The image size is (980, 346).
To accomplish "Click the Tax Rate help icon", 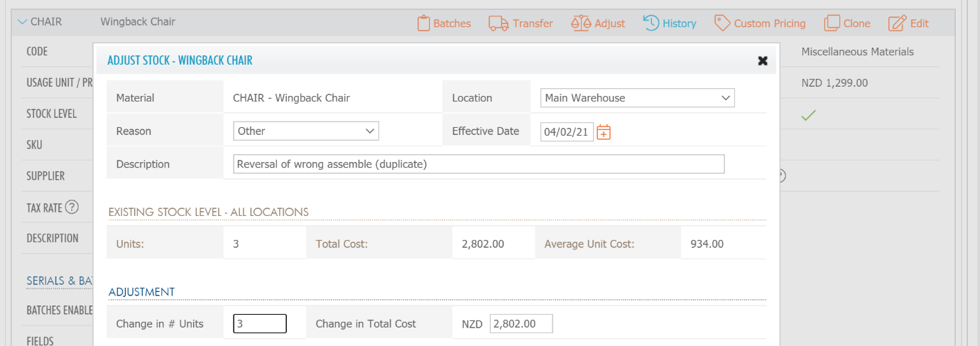I will coord(71,207).
